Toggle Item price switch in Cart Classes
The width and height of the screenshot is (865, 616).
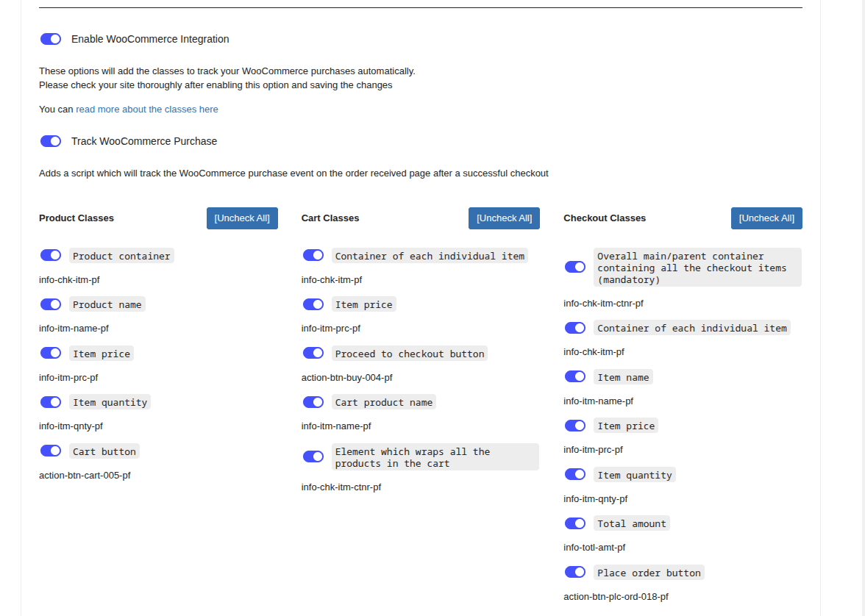(x=313, y=304)
